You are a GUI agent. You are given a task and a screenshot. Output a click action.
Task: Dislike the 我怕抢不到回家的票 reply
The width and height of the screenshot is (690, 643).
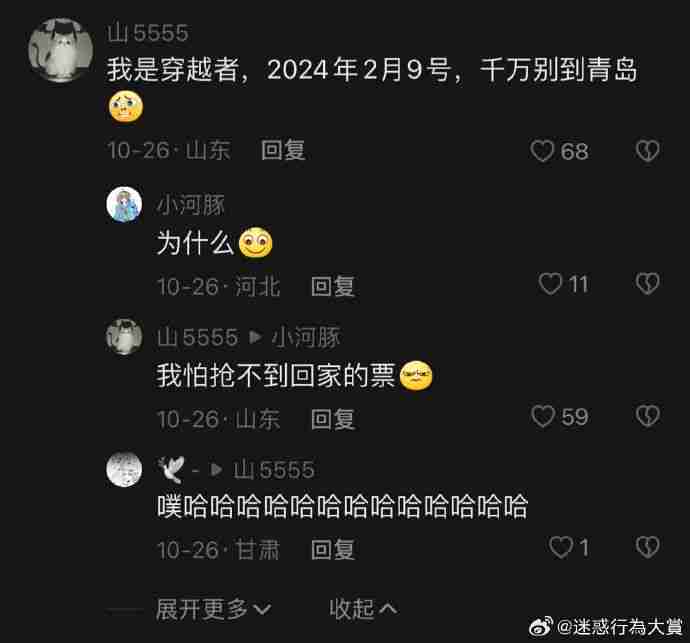(647, 416)
